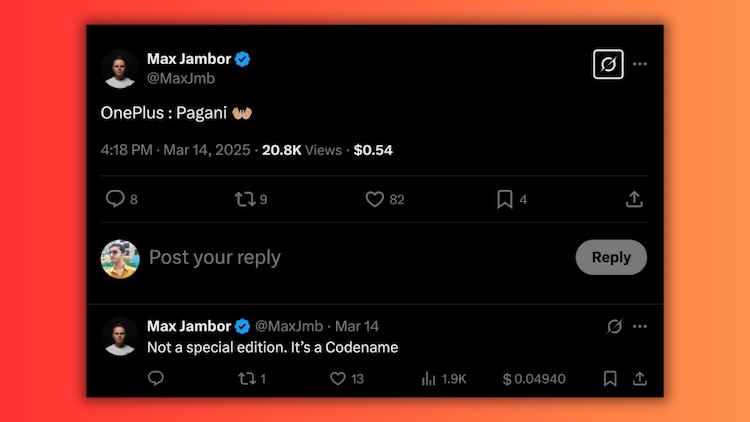Viewport: 750px width, 422px height.
Task: Share the Codename reply post
Action: [x=640, y=378]
